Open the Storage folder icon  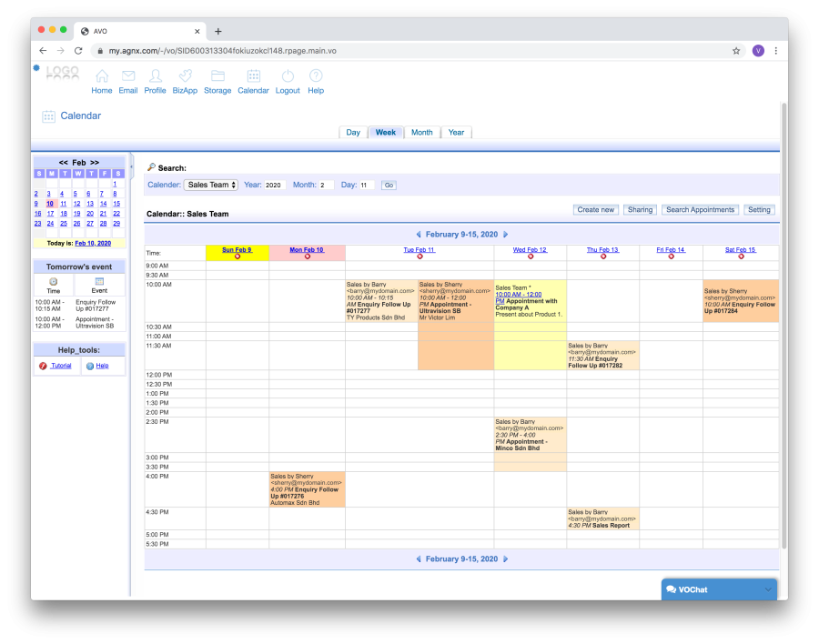tap(217, 76)
